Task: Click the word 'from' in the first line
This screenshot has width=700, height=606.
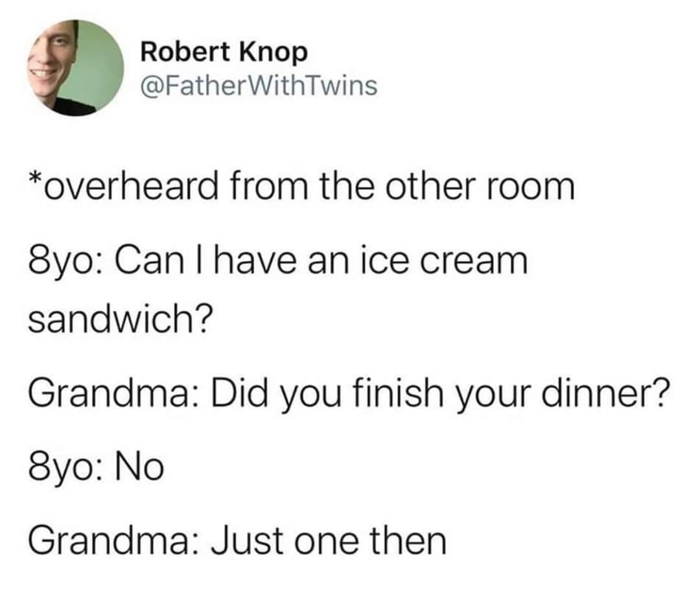Action: pos(269,186)
